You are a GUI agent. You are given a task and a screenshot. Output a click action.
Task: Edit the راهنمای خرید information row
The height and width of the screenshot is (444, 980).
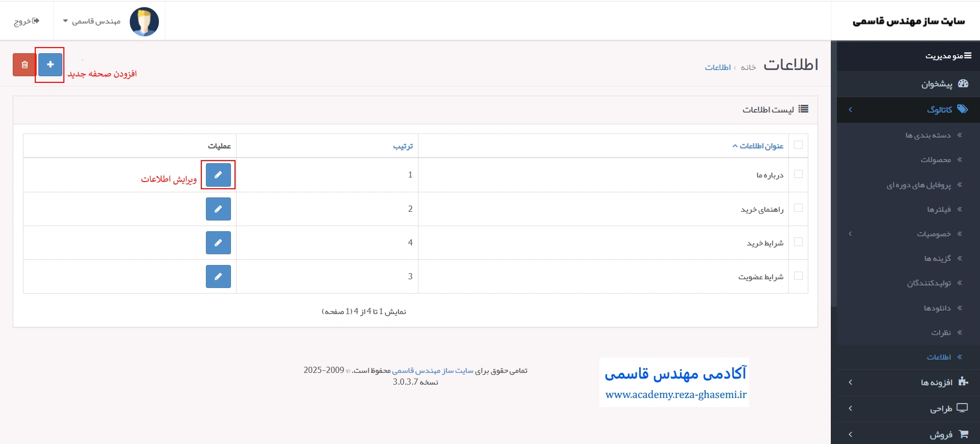[x=218, y=209]
